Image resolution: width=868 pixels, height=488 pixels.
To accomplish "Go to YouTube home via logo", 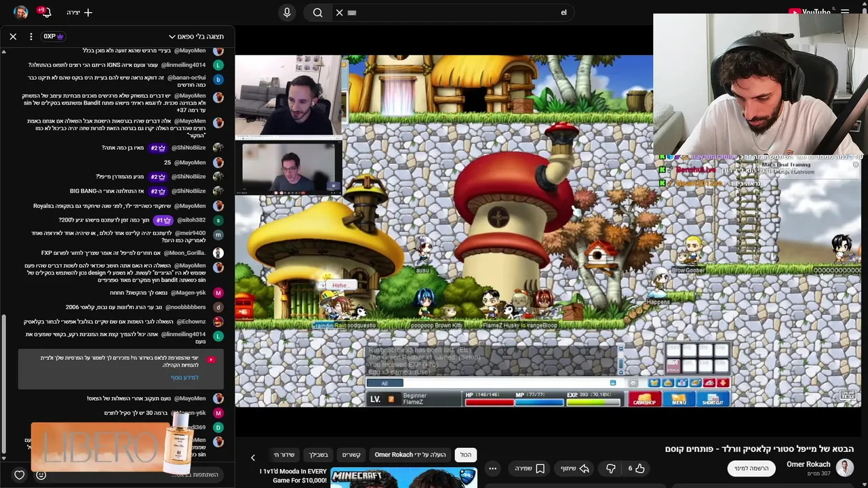I will 809,12.
